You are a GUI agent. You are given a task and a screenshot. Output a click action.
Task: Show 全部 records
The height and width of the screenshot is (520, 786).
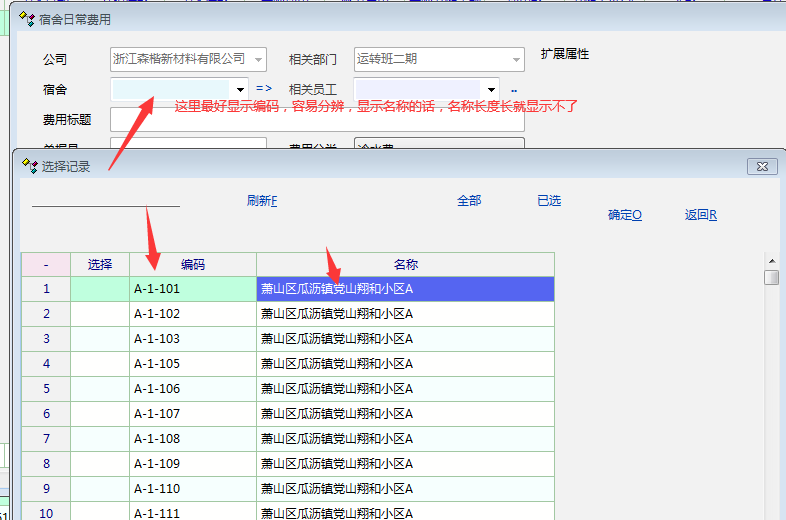(x=469, y=201)
